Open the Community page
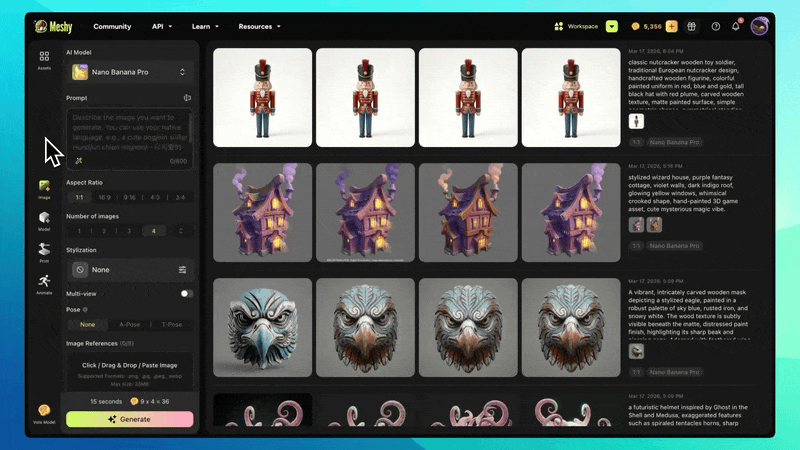 pos(112,27)
